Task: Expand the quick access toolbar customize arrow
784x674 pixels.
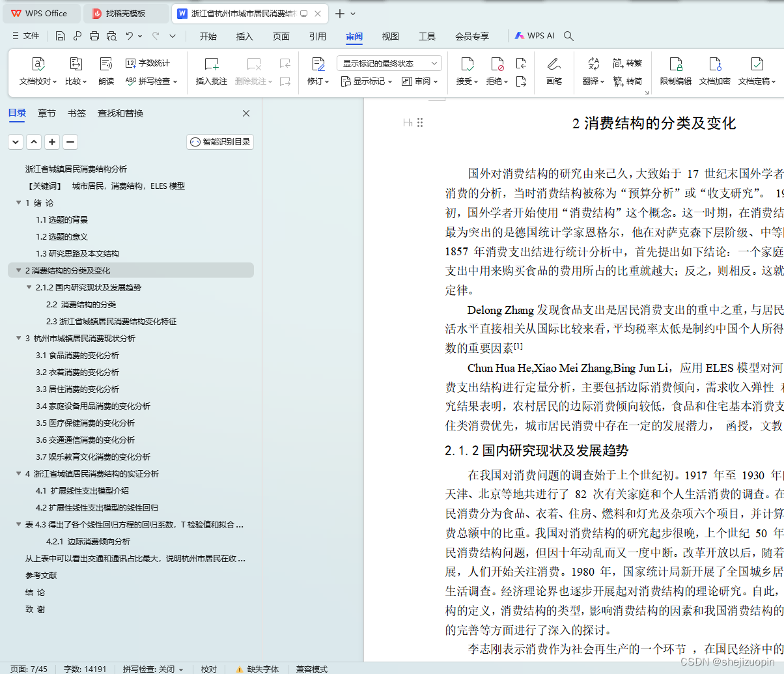Action: [x=173, y=36]
